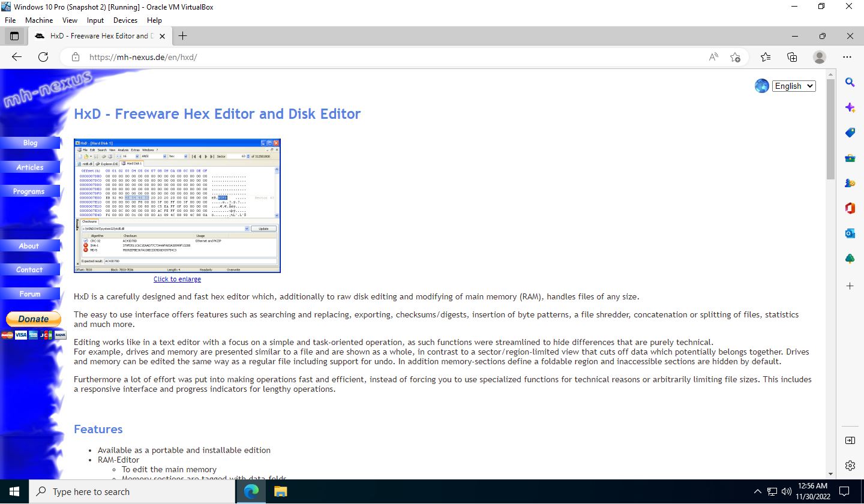Click the yellow Donate button

coord(34,319)
